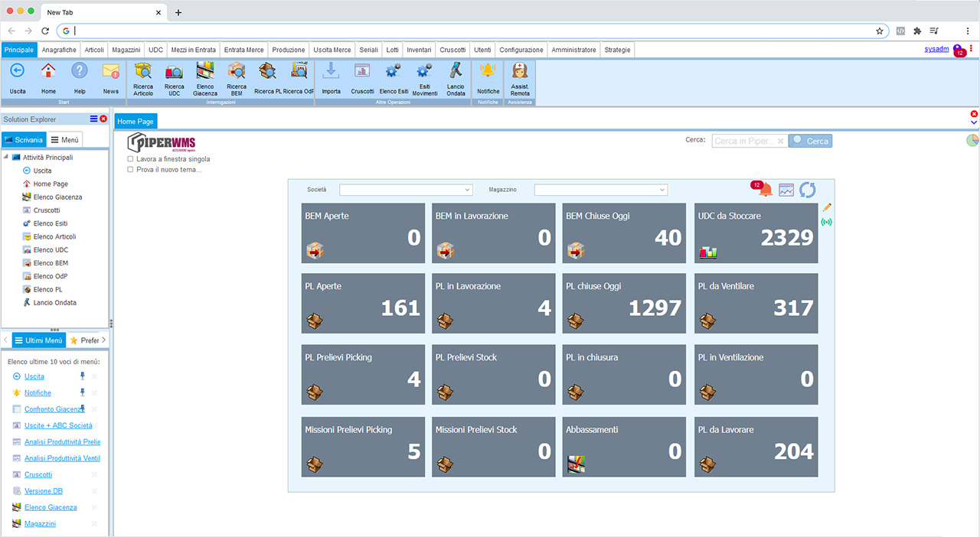
Task: Click the Importa download icon
Action: point(332,78)
